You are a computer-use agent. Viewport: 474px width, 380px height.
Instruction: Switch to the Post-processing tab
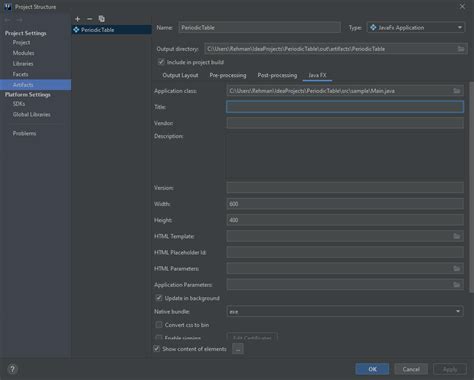tap(277, 75)
